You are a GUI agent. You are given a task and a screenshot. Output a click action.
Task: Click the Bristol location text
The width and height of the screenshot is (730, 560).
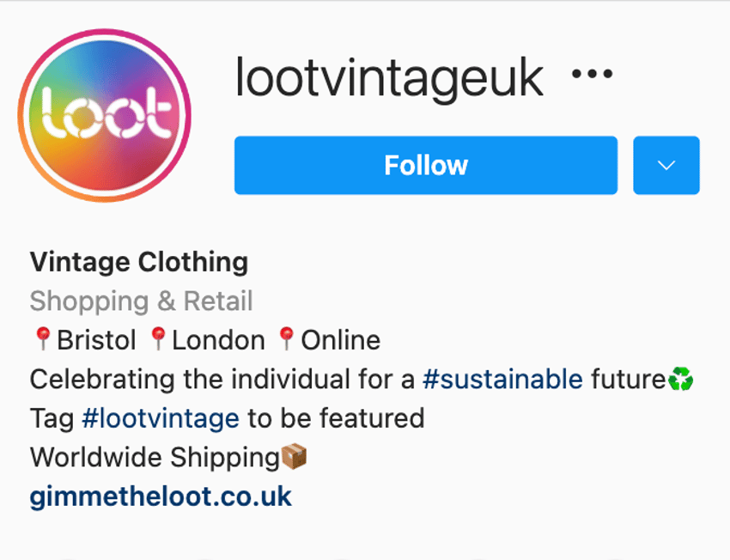click(96, 340)
